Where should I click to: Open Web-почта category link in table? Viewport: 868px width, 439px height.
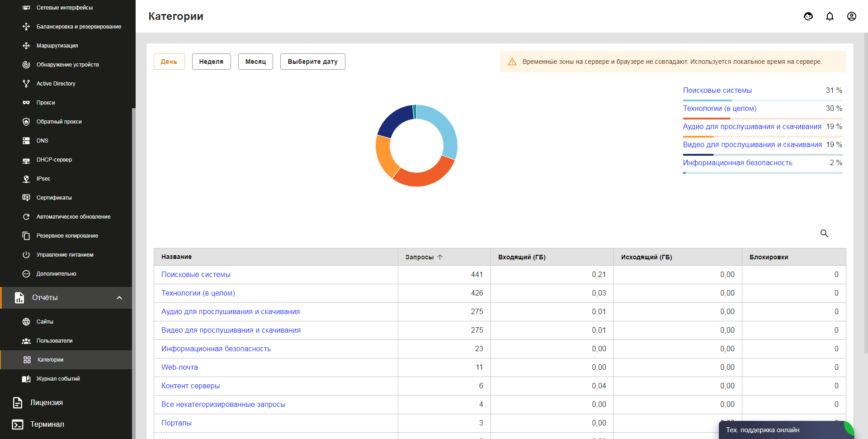pos(179,367)
